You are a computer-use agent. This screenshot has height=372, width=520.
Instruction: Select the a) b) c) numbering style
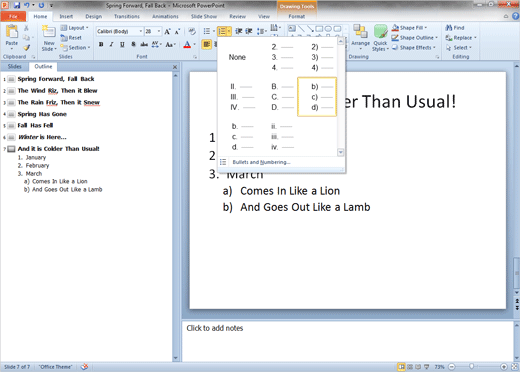point(317,97)
